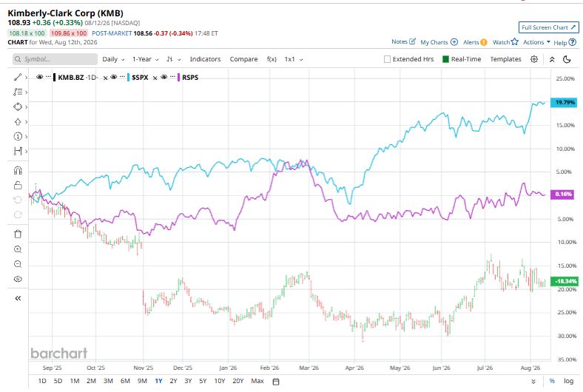Viewport: 583px width, 392px height.
Task: Select the 1Y time range
Action: [x=158, y=381]
